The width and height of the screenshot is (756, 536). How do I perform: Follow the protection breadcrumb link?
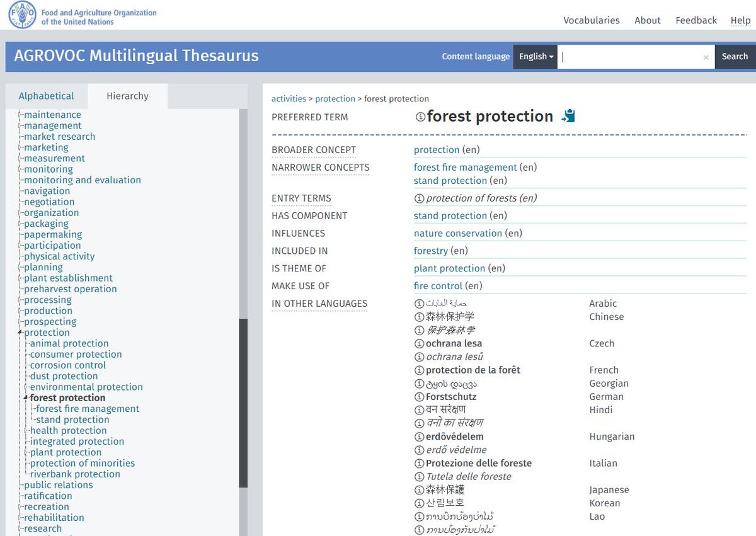coord(335,99)
